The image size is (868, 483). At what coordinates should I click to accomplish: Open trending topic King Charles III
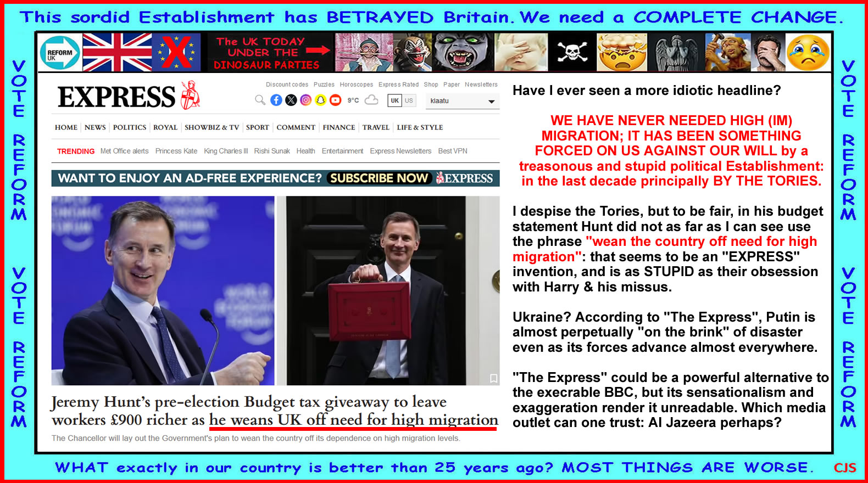(x=226, y=151)
